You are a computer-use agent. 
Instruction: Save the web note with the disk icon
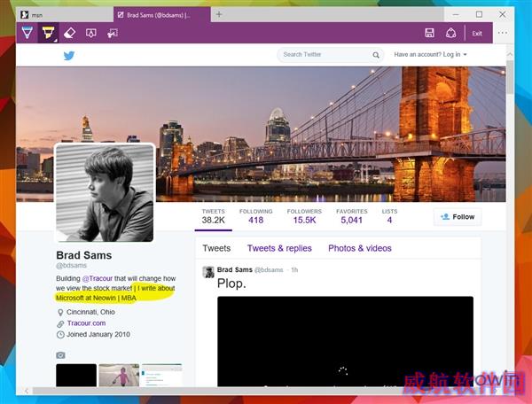[429, 33]
